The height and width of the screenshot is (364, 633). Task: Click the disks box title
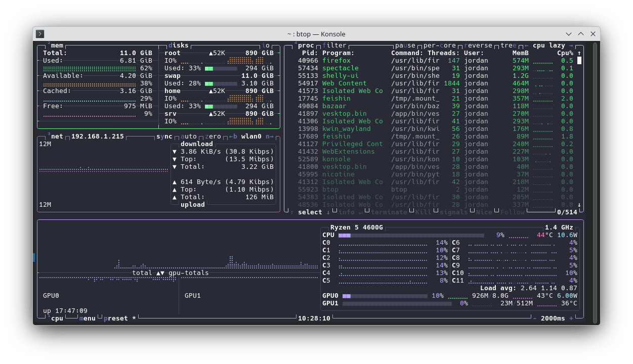[179, 45]
